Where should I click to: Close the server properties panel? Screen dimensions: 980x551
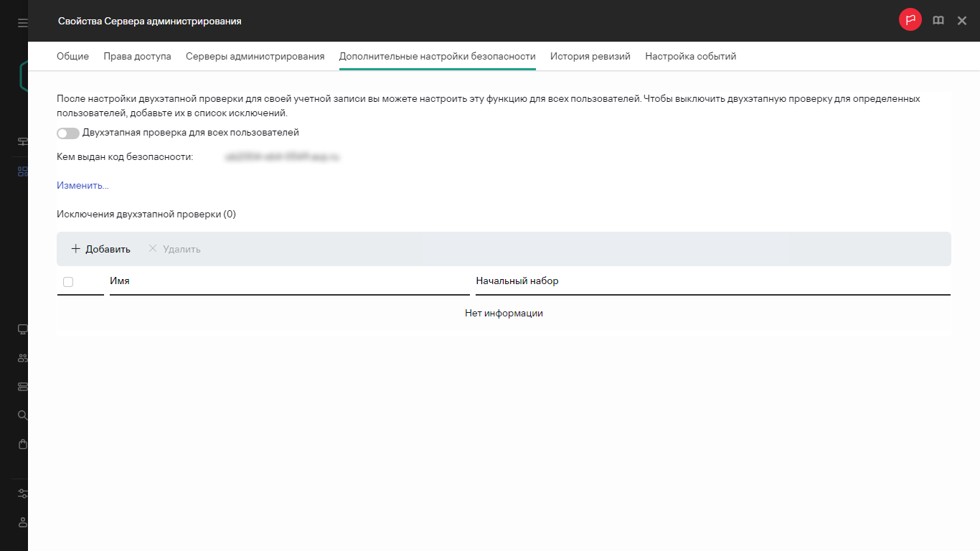point(962,21)
